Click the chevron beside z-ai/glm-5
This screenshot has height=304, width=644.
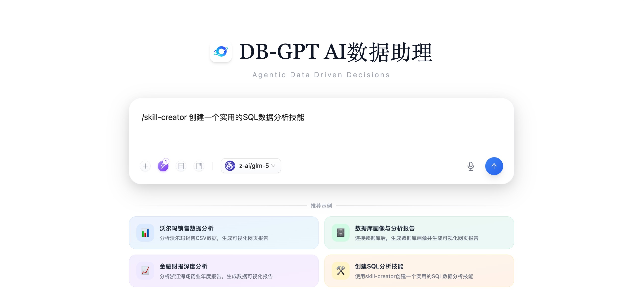[x=273, y=166]
